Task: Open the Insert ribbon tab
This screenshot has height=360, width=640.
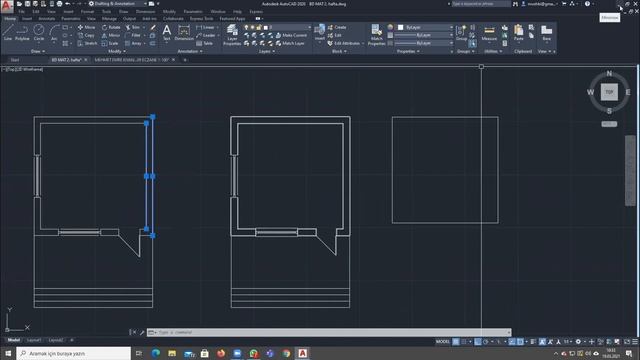Action: point(27,19)
